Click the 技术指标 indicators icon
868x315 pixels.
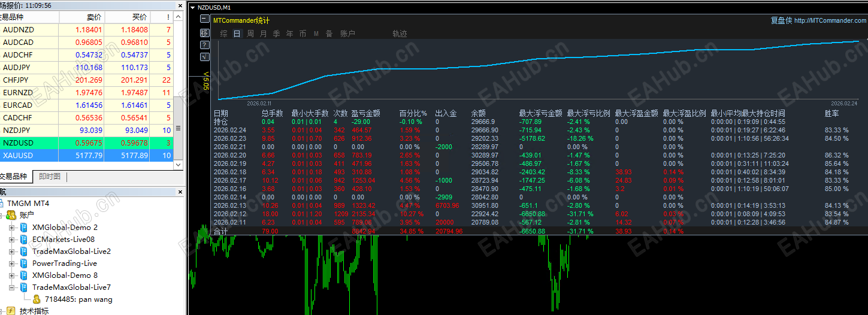pos(11,311)
